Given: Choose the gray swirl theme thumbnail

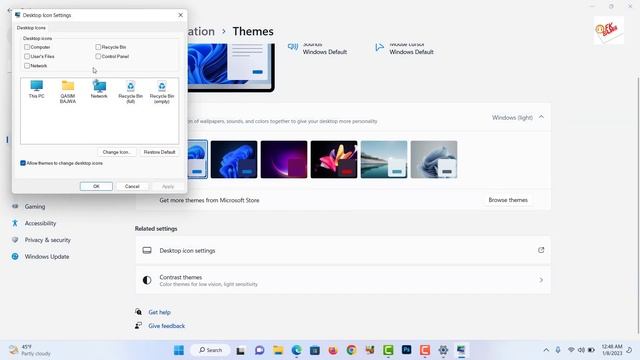Looking at the screenshot, I should point(434,159).
